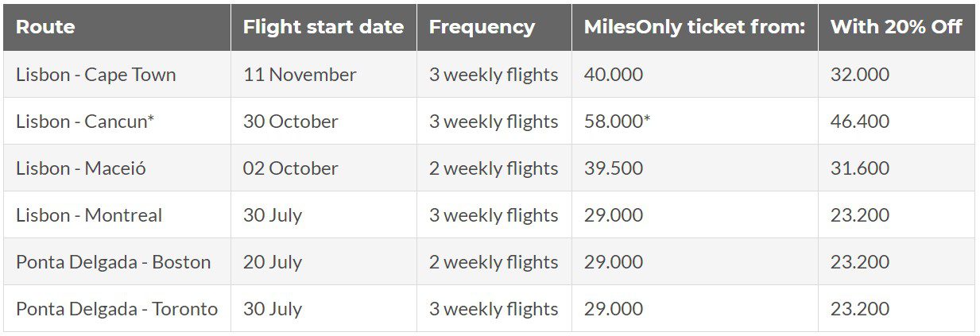
Task: Select the Lisbon - Cape Town route cell
Action: point(96,75)
